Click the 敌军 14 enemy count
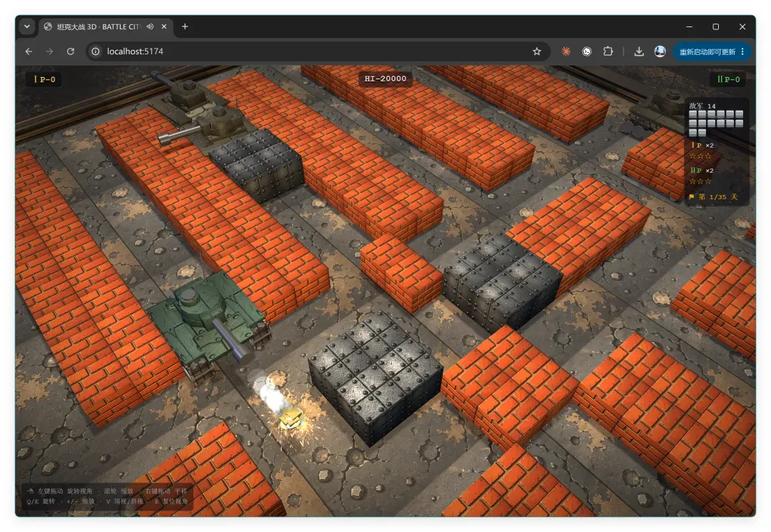771x532 pixels. point(702,106)
